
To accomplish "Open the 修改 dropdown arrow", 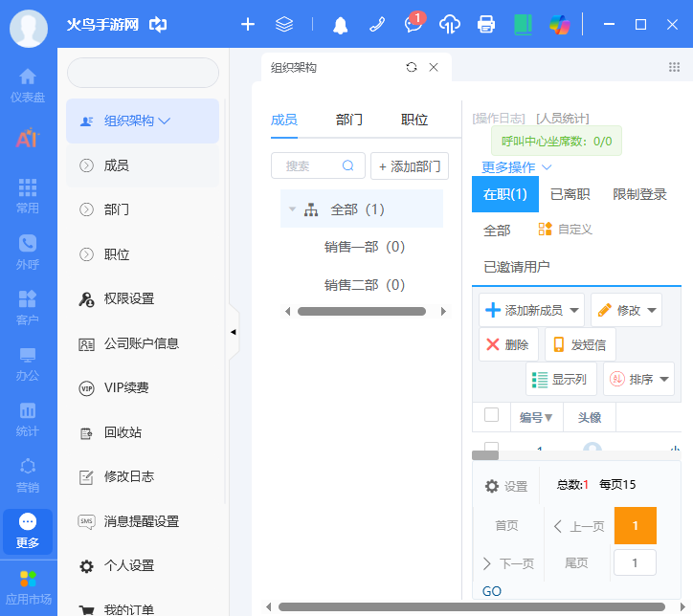I will point(652,310).
